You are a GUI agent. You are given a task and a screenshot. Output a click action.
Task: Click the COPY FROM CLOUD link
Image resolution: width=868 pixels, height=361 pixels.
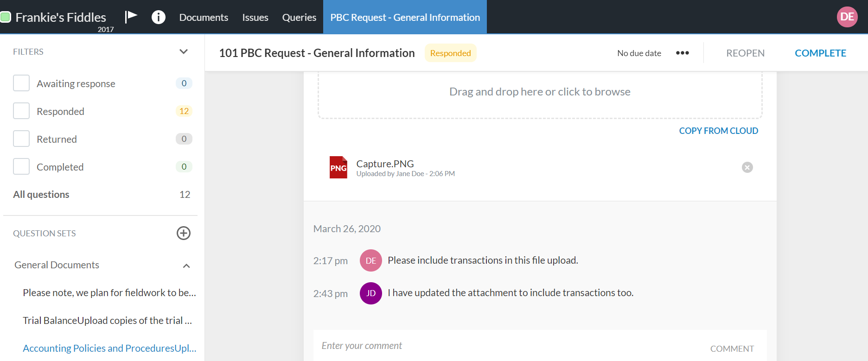[x=718, y=131]
